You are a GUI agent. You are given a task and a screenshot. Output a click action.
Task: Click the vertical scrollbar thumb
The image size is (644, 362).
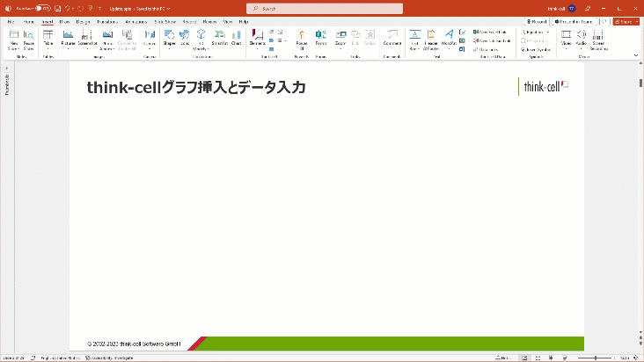point(640,83)
